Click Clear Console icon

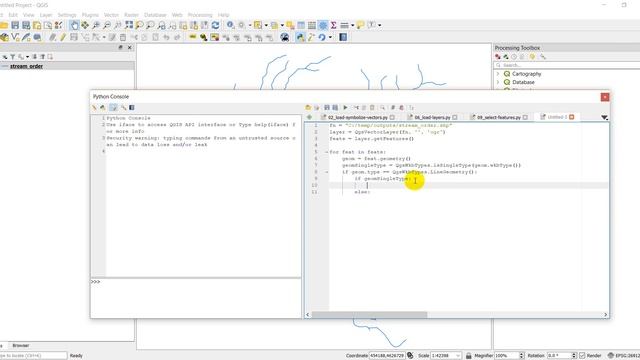coord(94,107)
